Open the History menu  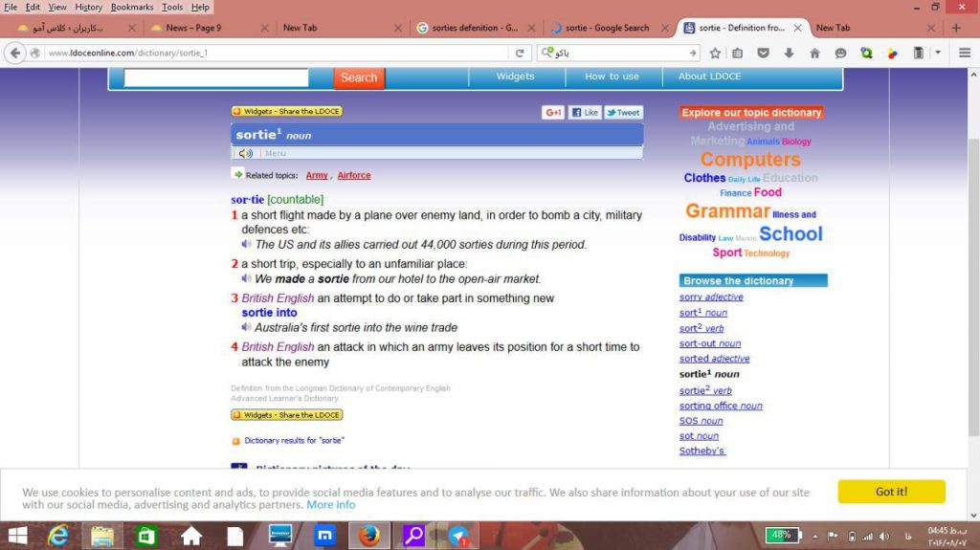88,7
